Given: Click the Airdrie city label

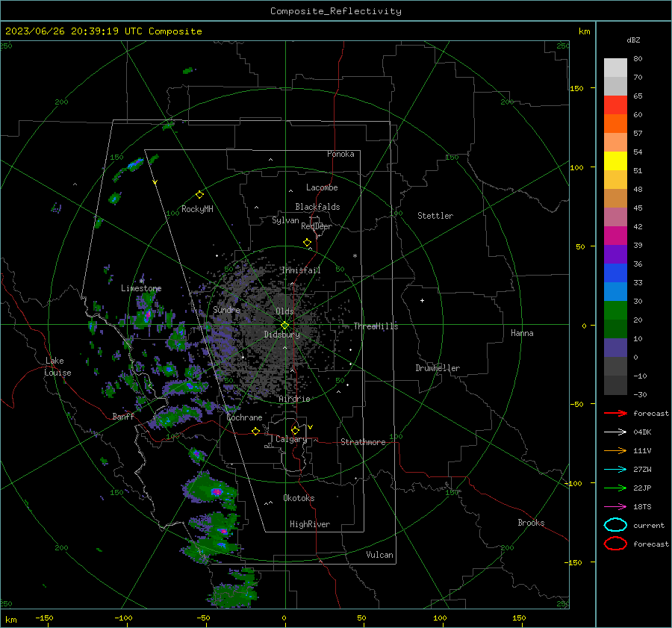Looking at the screenshot, I should click(294, 399).
